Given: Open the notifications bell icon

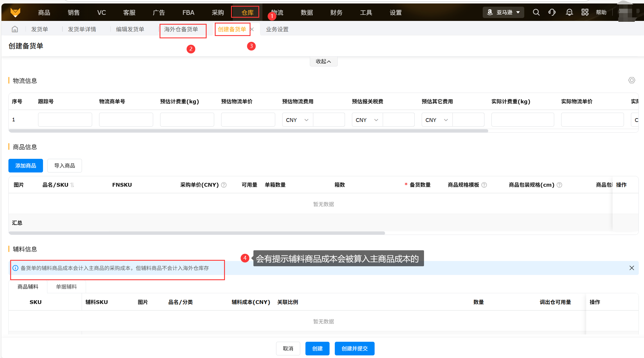Looking at the screenshot, I should 569,12.
